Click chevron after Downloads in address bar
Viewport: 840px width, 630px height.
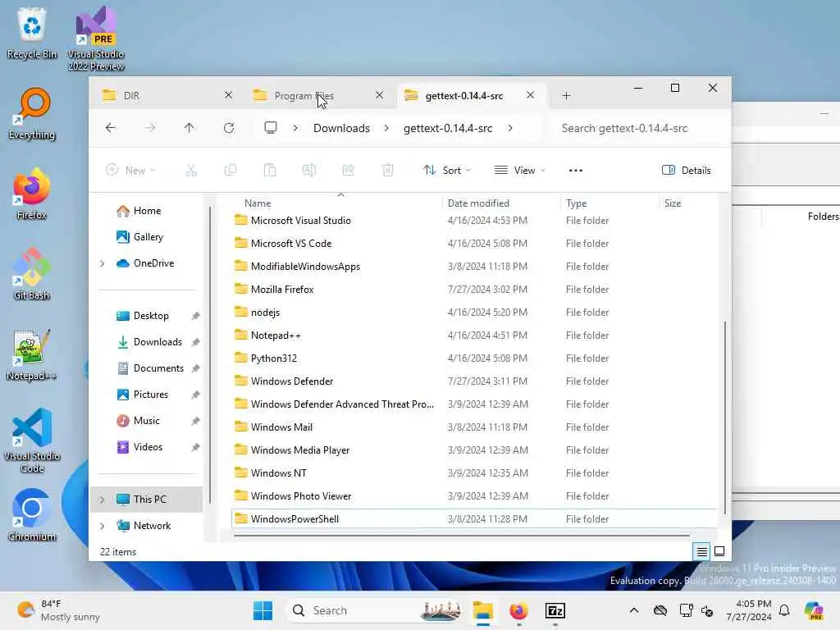pos(386,128)
